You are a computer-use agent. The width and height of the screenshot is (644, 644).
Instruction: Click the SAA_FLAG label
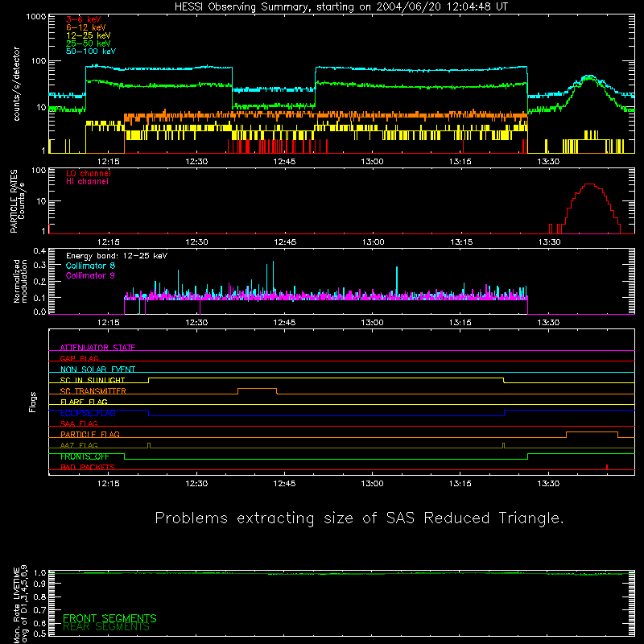[x=79, y=423]
